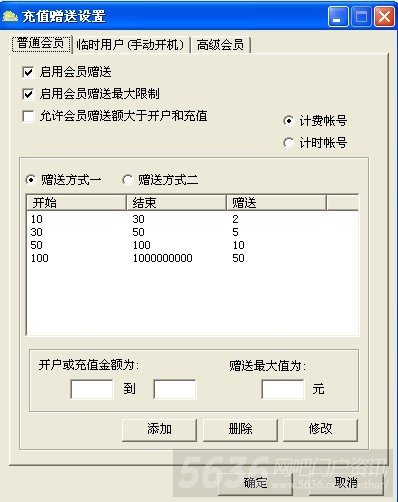This screenshot has width=398, height=502.
Task: Open the 高级会员 tab
Action: click(220, 44)
